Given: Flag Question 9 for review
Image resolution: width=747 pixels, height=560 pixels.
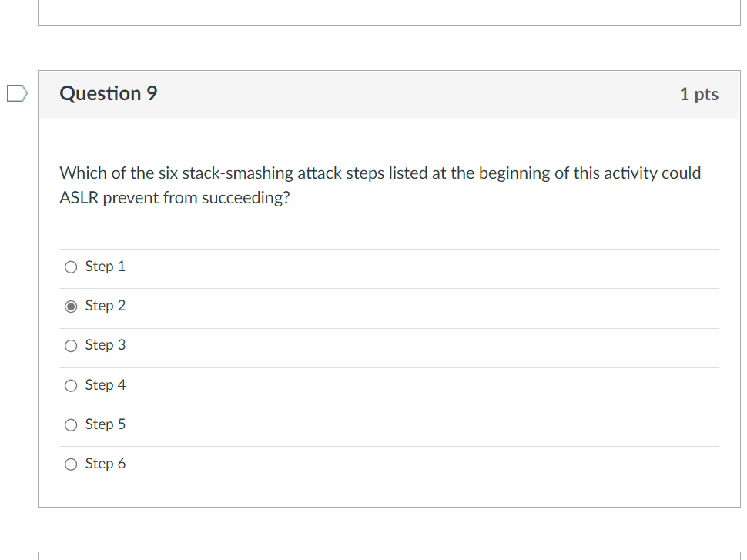Looking at the screenshot, I should [16, 94].
